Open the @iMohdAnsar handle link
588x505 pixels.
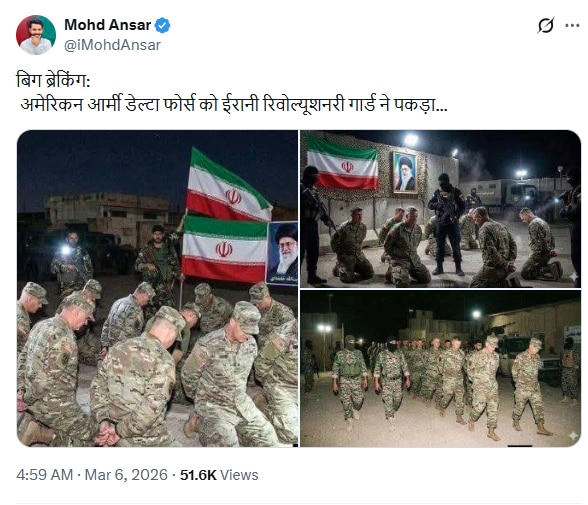pos(112,45)
